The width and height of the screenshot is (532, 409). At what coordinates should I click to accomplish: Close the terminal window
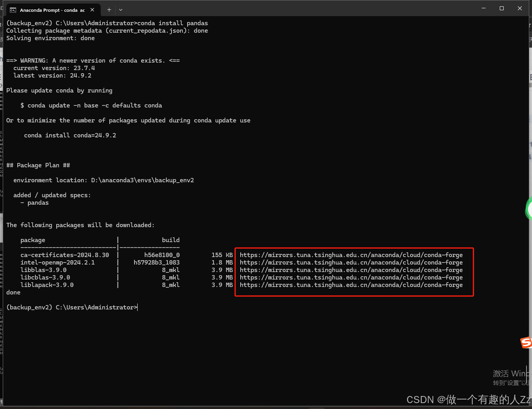tap(520, 8)
